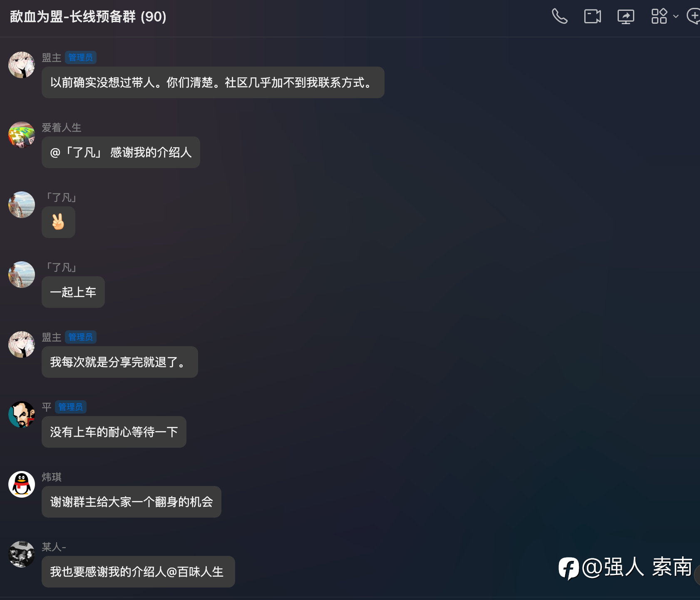Viewport: 700px width, 600px height.
Task: Invite members with the plus circle icon
Action: [694, 16]
